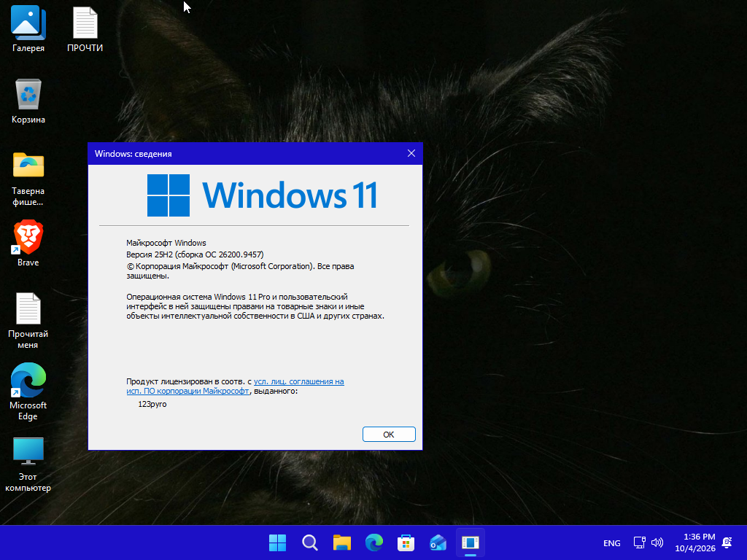747x560 pixels.
Task: Click the Майкрософт Windows text line
Action: 166,243
